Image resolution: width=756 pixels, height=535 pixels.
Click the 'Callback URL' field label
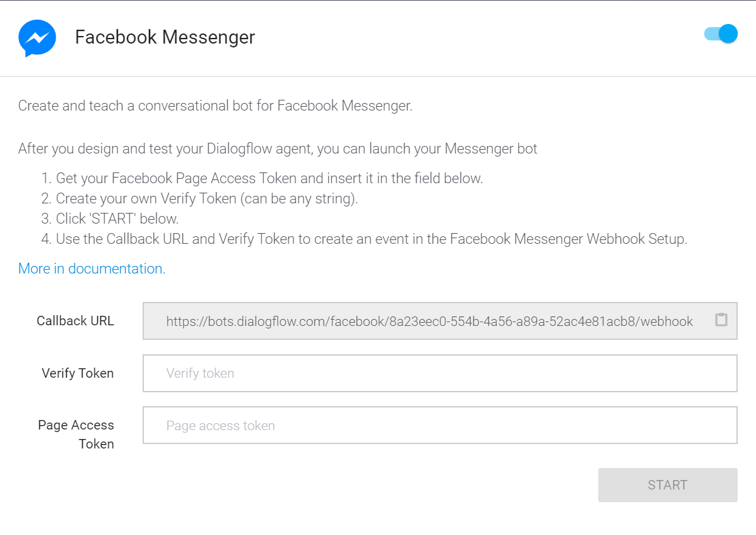point(75,321)
